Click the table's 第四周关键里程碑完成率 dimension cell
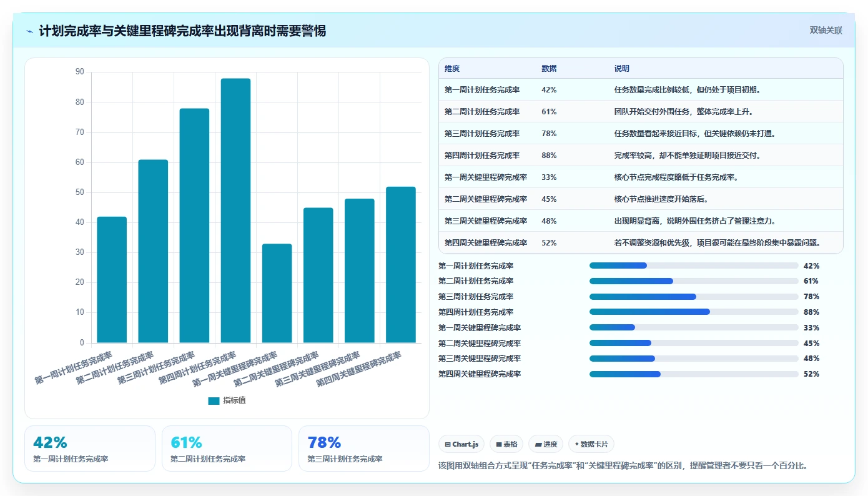Viewport: 868px width, 496px height. coord(486,243)
